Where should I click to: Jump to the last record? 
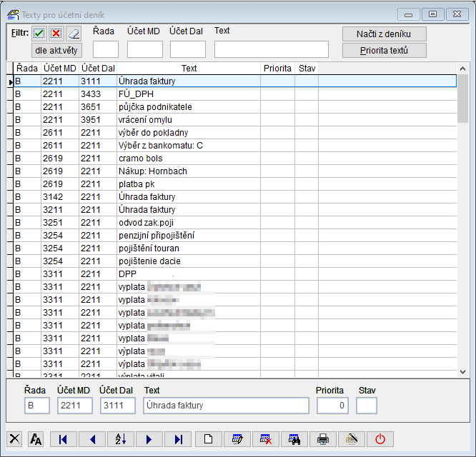178,439
